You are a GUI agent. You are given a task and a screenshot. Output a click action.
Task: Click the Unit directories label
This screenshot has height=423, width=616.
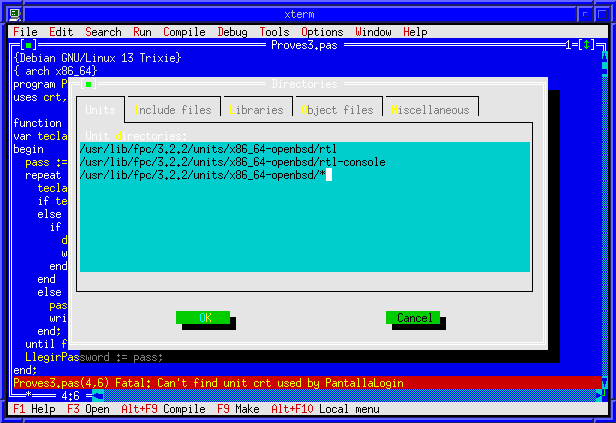click(x=136, y=136)
